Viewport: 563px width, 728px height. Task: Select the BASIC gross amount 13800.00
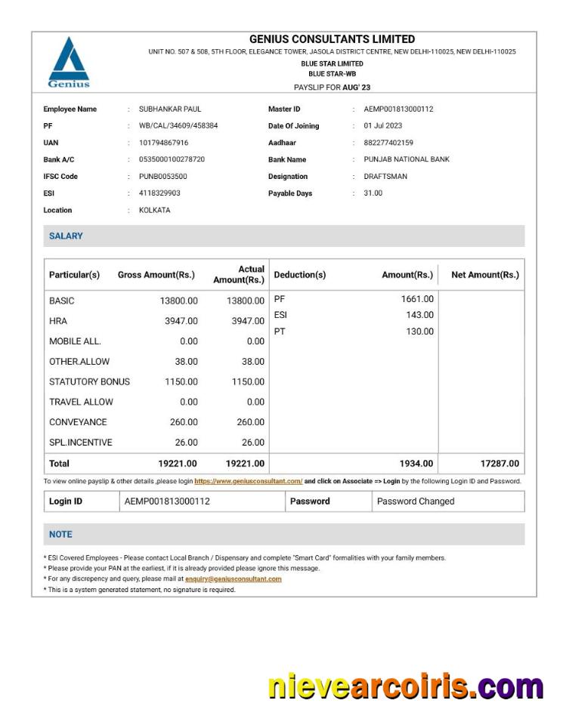[178, 301]
